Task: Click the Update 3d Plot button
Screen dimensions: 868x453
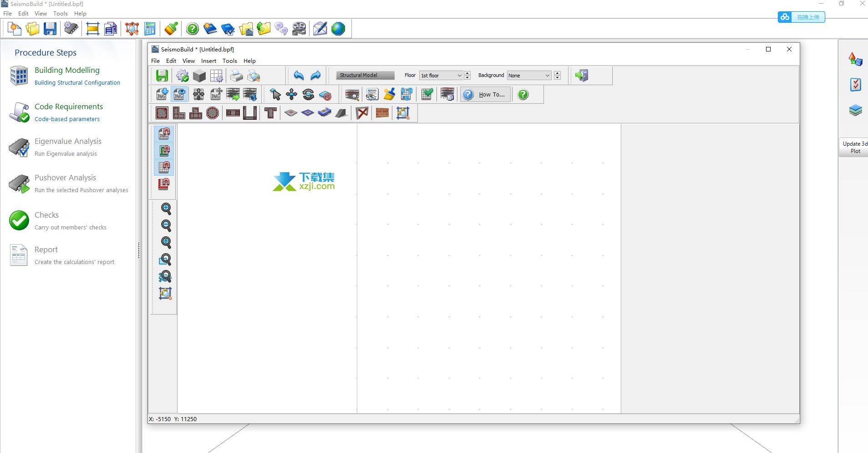Action: [854, 147]
